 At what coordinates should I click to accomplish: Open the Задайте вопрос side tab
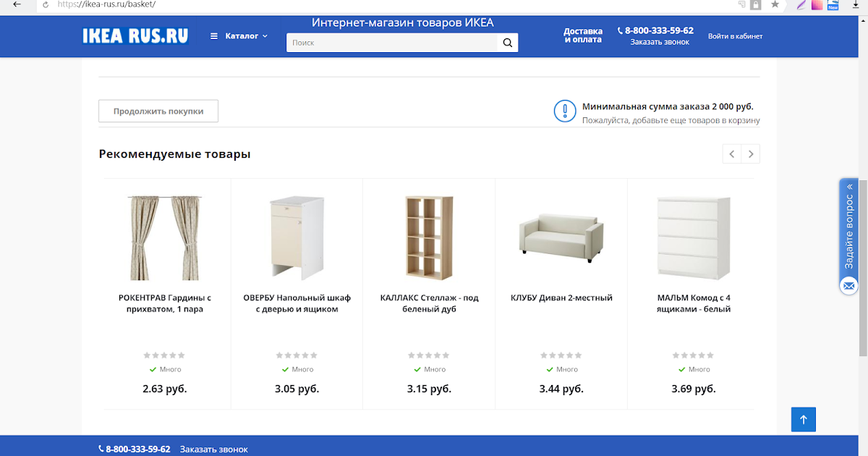848,230
